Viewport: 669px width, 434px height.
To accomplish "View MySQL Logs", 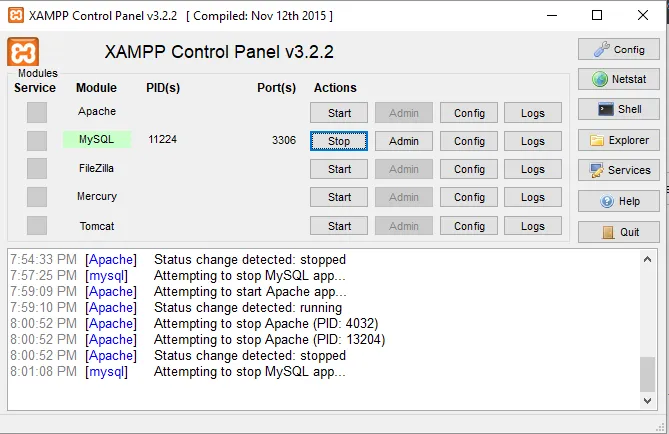I will point(533,141).
